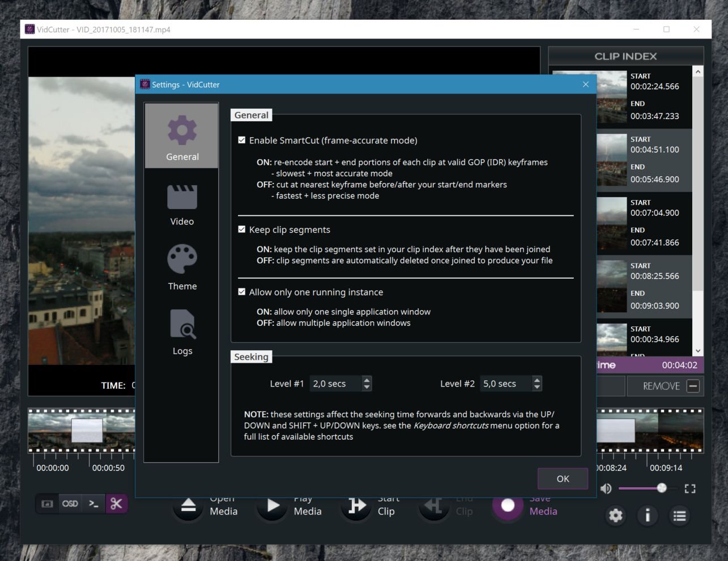Open the Logs settings section
This screenshot has height=561, width=728.
click(182, 332)
